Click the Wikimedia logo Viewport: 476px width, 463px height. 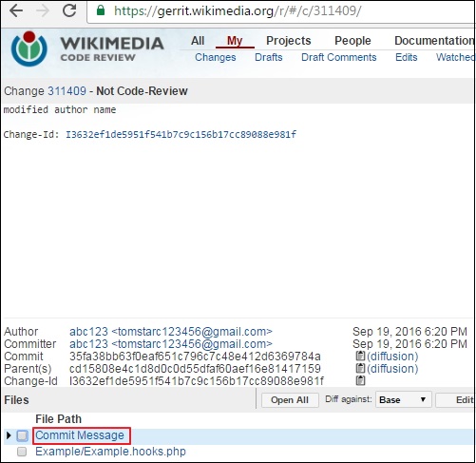[x=29, y=48]
